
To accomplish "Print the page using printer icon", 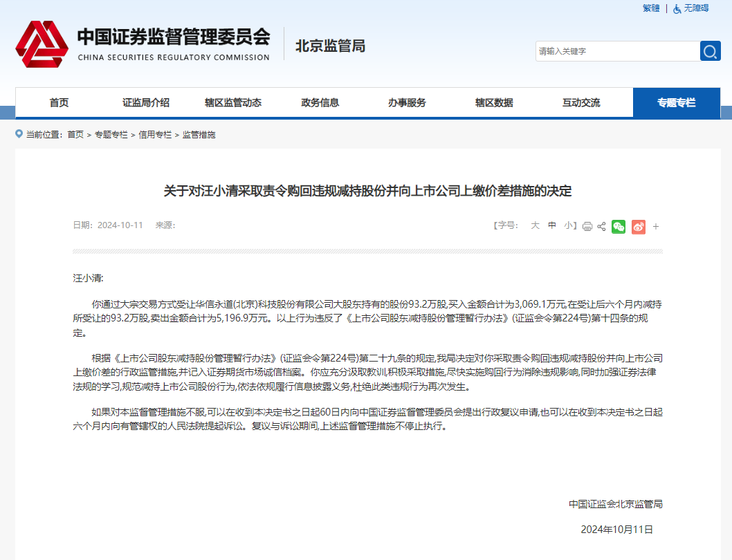I will tap(587, 226).
